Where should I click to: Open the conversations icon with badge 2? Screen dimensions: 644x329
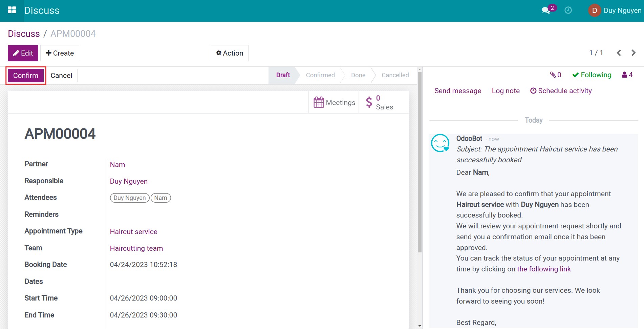click(x=546, y=10)
